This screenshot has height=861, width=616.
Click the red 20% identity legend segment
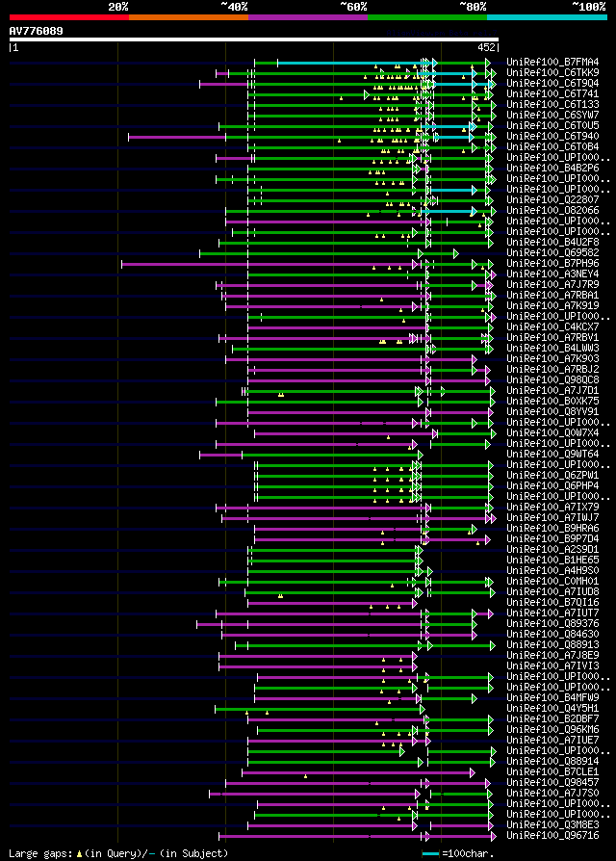tap(69, 17)
